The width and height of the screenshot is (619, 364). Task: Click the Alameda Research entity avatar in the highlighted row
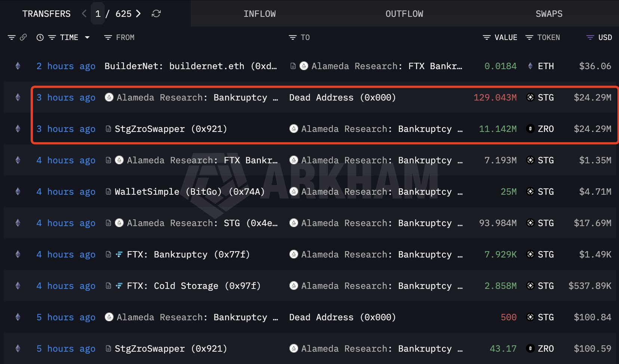click(x=108, y=98)
